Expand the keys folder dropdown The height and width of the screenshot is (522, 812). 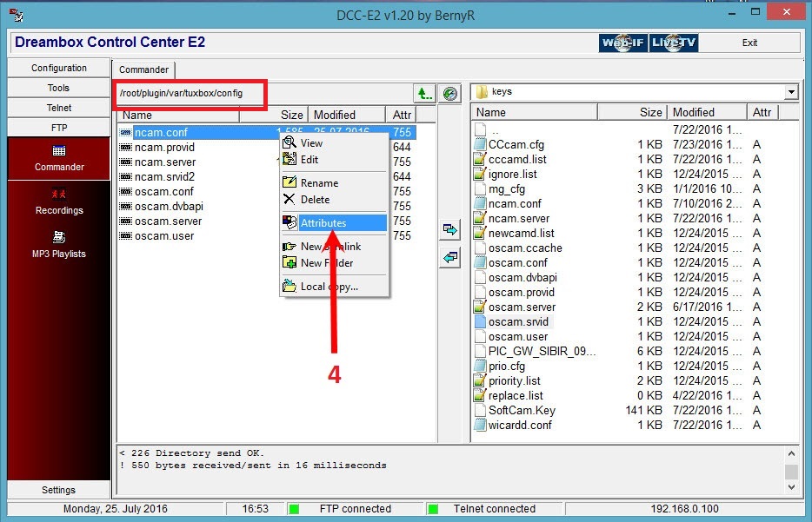790,92
